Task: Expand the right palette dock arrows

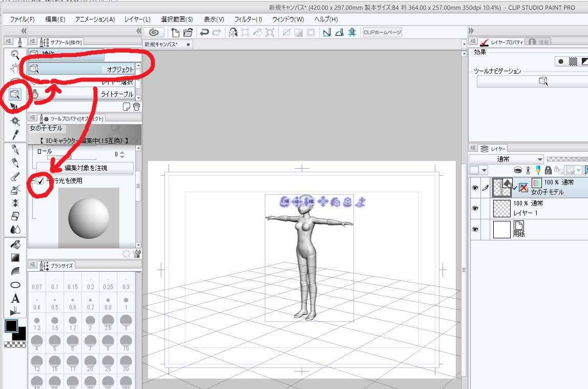Action: coord(471,31)
